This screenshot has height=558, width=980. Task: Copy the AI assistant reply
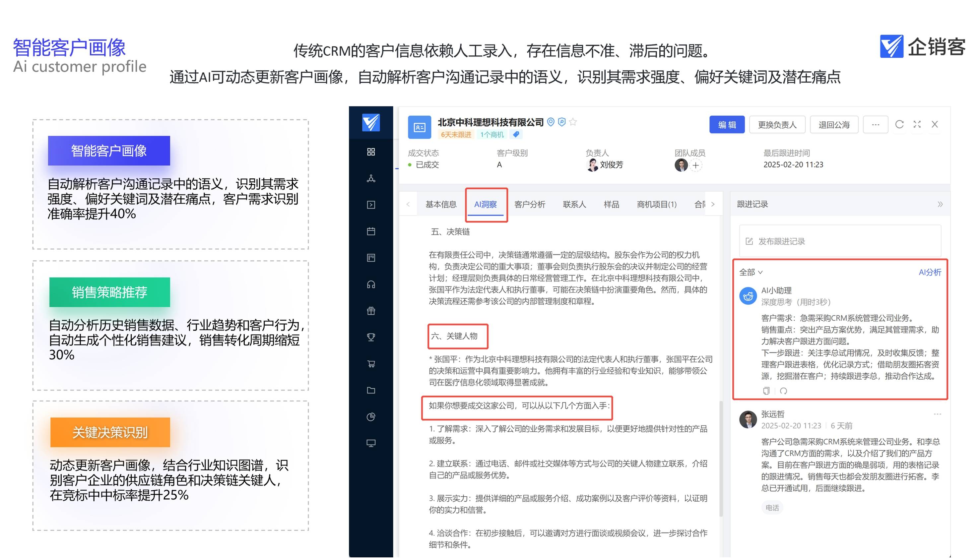click(766, 391)
